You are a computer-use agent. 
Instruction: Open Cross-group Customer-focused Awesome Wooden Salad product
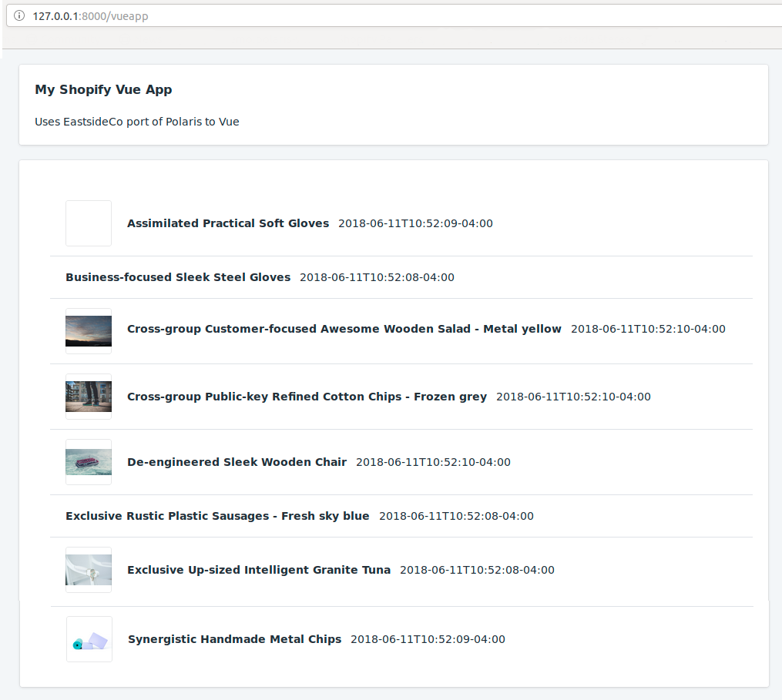tap(344, 329)
